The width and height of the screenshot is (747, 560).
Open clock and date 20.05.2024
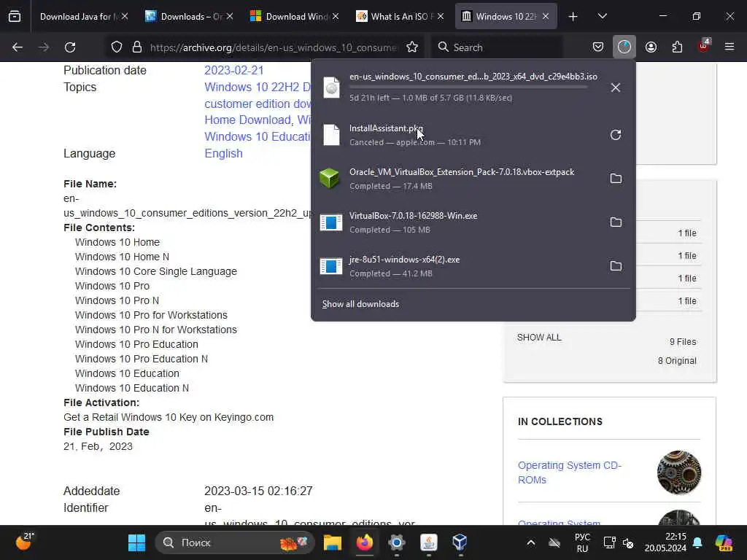(x=665, y=542)
